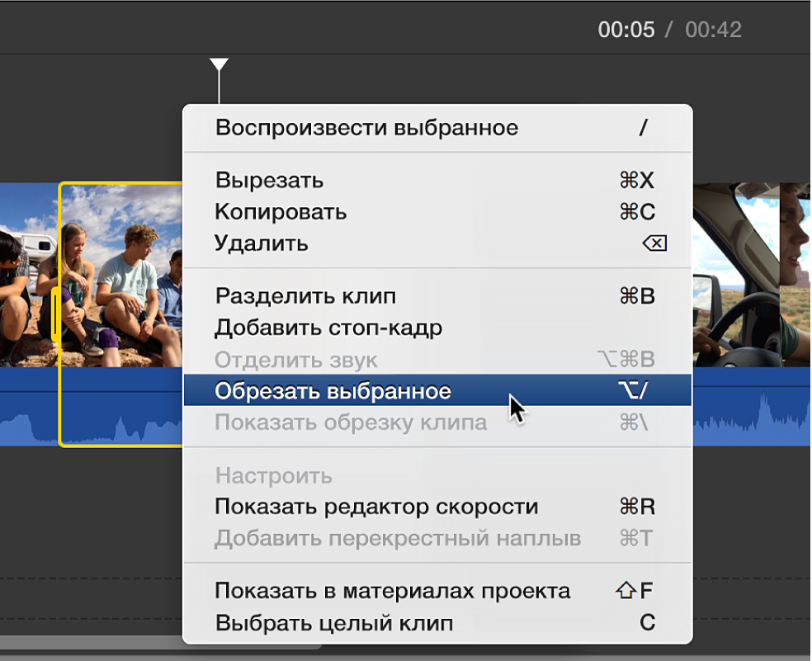Select Показать в материалах проекта
This screenshot has height=661, width=812.
tap(437, 591)
